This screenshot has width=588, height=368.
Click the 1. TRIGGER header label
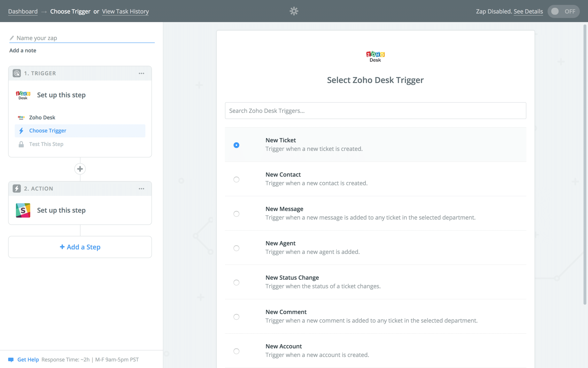click(x=40, y=73)
